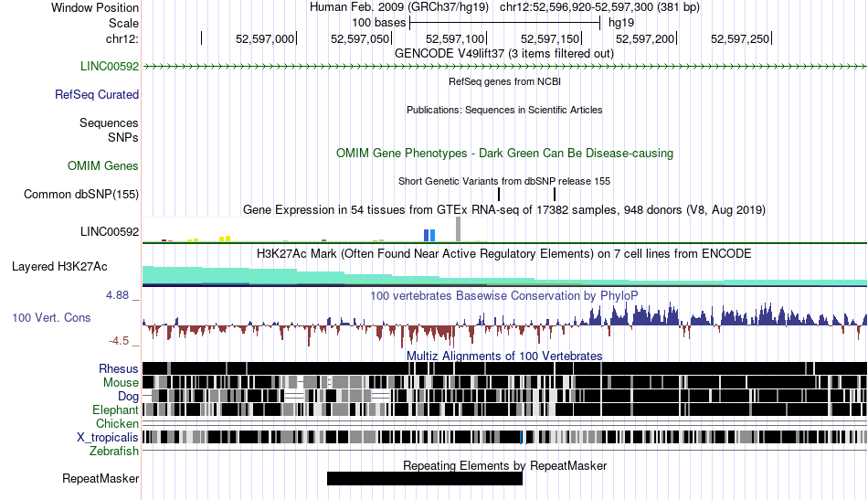The height and width of the screenshot is (500, 868).
Task: Select the Common dbSNP(155) track label
Action: point(81,195)
